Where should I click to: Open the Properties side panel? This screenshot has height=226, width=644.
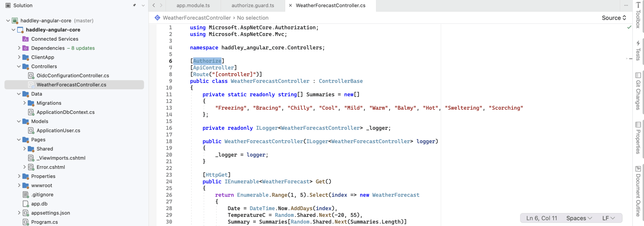638,138
